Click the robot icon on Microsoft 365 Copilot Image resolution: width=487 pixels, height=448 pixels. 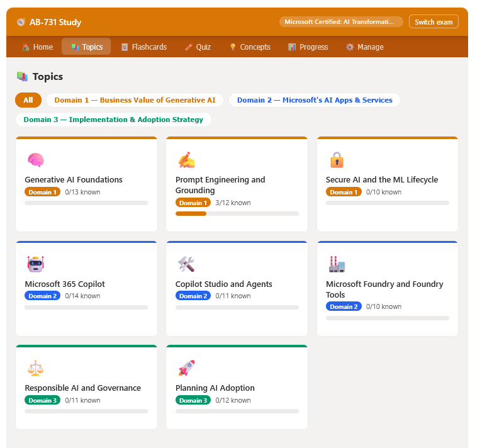[x=35, y=264]
